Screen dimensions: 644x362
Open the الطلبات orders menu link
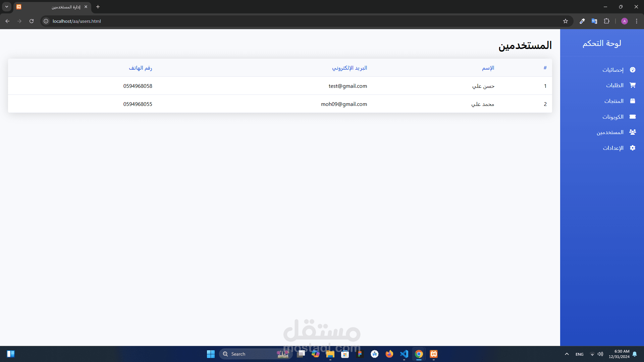614,85
